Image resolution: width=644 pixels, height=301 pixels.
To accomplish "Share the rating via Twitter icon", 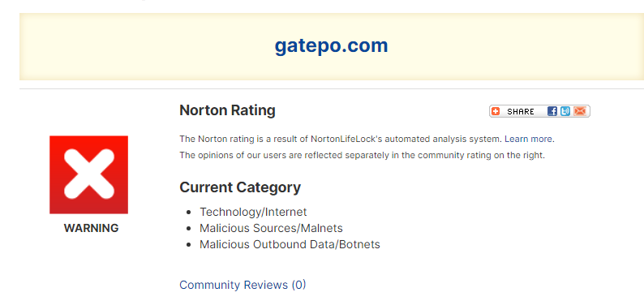I will [565, 111].
